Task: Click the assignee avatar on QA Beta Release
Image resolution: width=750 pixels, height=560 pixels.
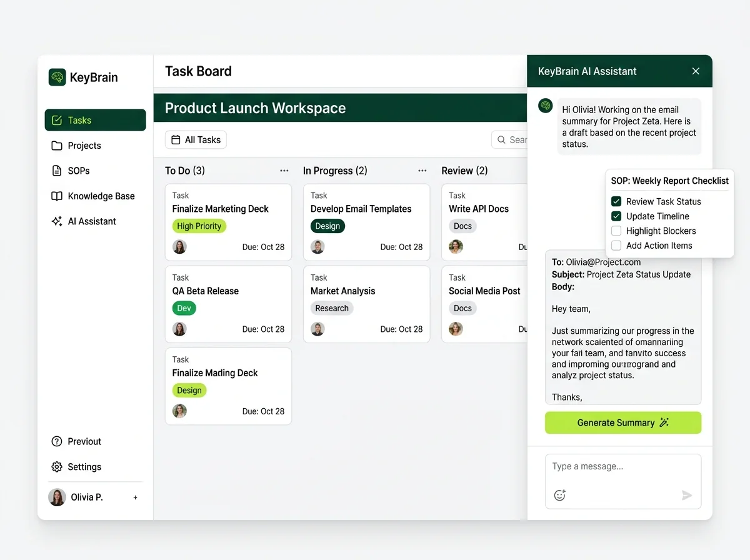Action: pyautogui.click(x=179, y=329)
